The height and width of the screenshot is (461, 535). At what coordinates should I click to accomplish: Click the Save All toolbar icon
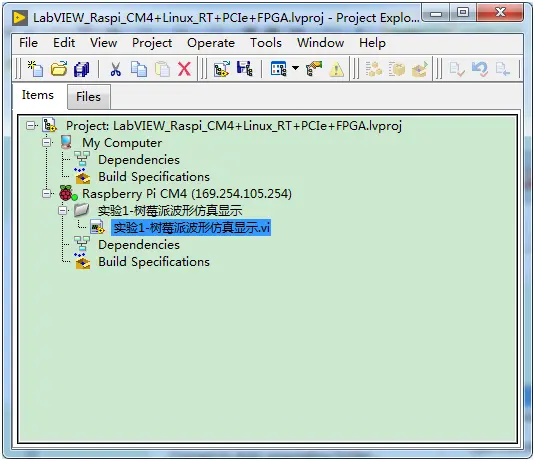tap(82, 69)
